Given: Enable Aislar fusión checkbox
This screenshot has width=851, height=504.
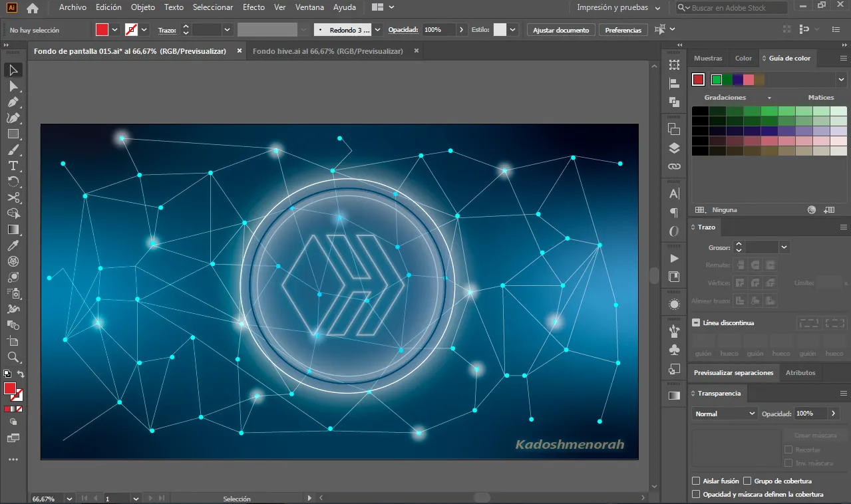Looking at the screenshot, I should point(696,481).
